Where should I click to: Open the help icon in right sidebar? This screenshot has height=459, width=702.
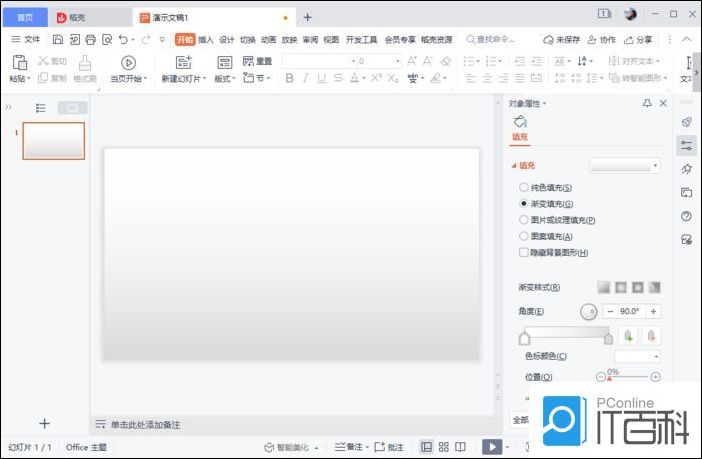[686, 216]
